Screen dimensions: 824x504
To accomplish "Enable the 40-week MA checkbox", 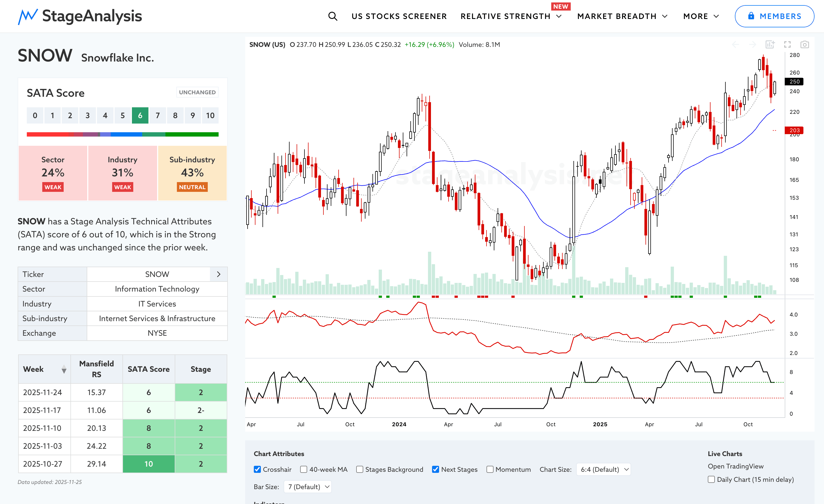I will point(304,469).
